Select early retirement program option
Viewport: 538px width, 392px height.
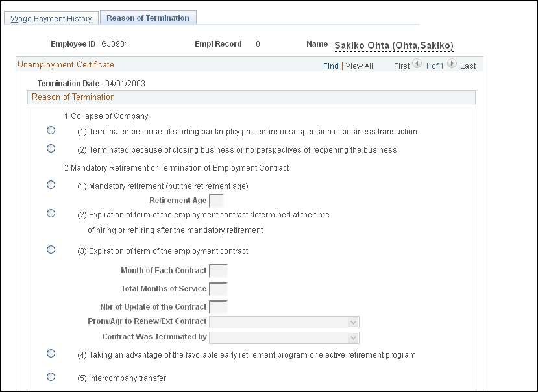pos(51,354)
